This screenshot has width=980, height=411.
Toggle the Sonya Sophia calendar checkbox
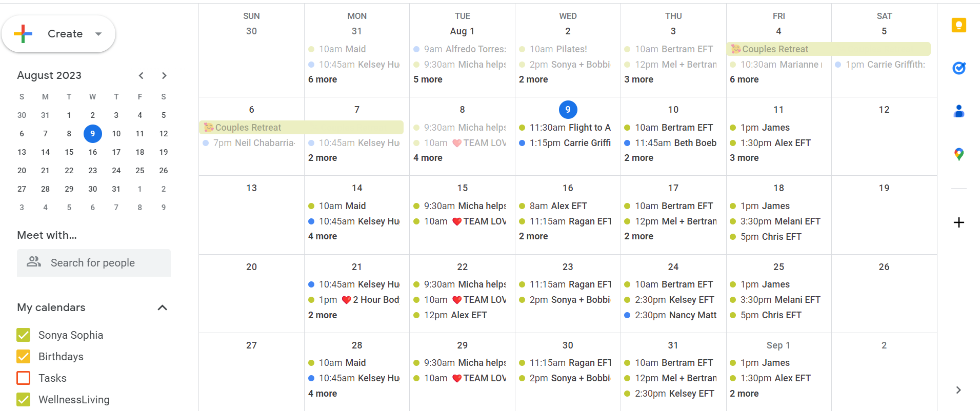click(24, 335)
